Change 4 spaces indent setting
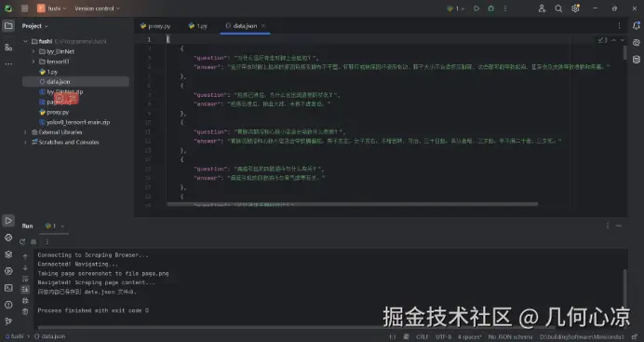This screenshot has height=342, width=644. (469, 336)
